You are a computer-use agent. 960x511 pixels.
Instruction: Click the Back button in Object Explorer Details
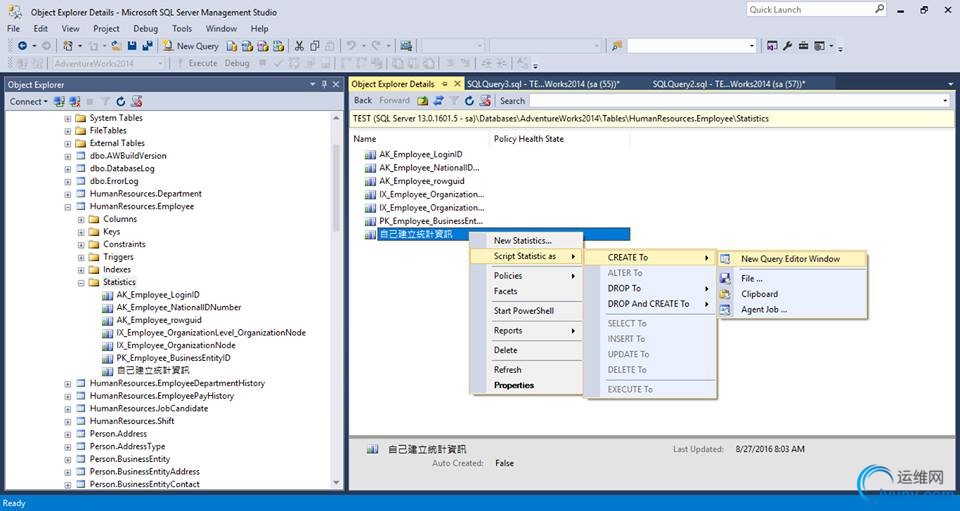pos(363,101)
